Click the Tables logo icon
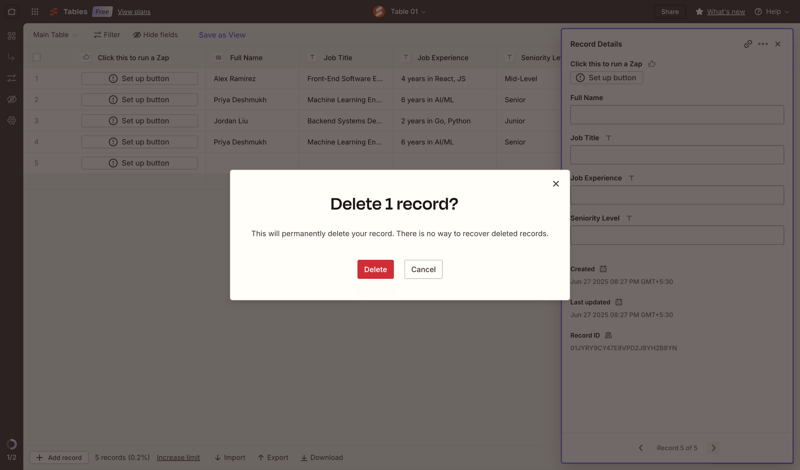This screenshot has width=800, height=470. point(53,11)
